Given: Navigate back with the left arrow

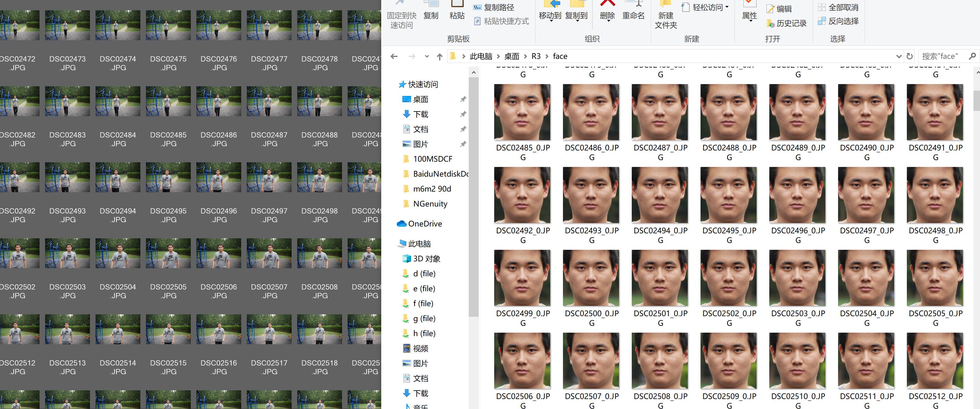Looking at the screenshot, I should click(x=394, y=56).
